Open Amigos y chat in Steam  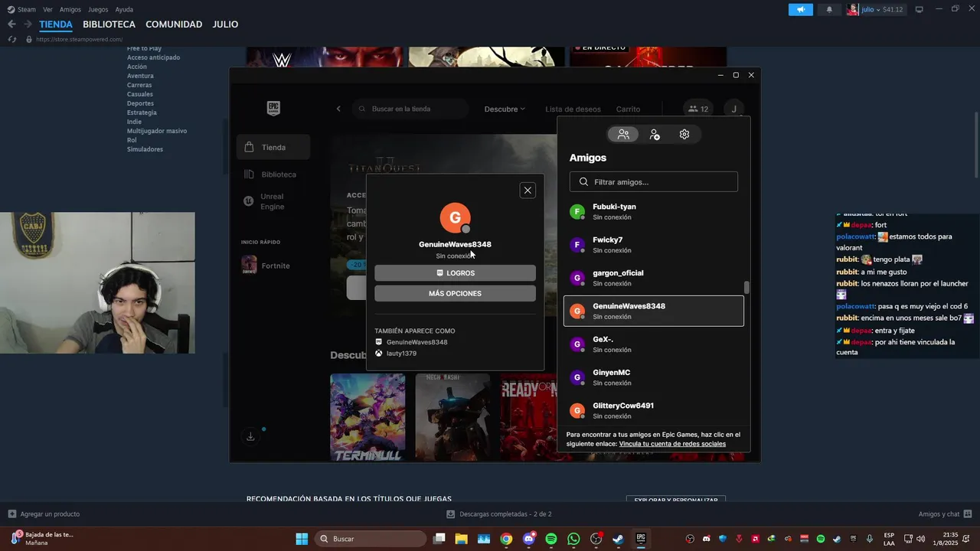click(945, 514)
